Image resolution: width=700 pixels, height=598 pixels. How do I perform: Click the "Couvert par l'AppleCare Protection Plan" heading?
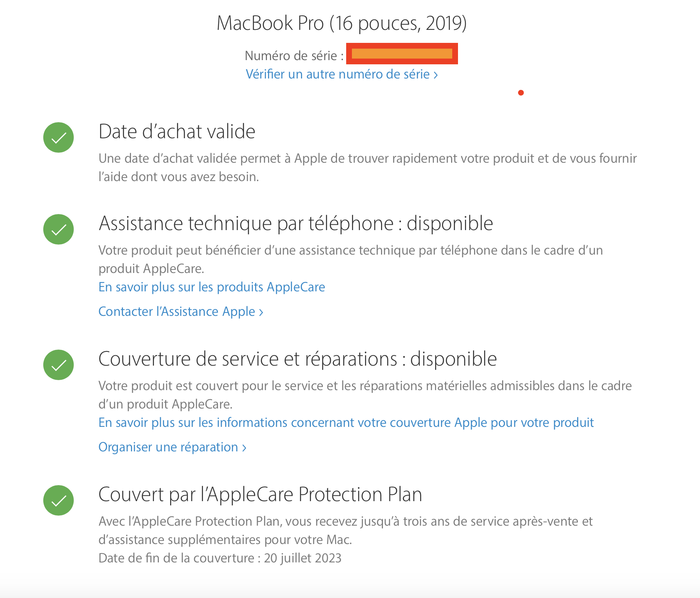coord(260,495)
